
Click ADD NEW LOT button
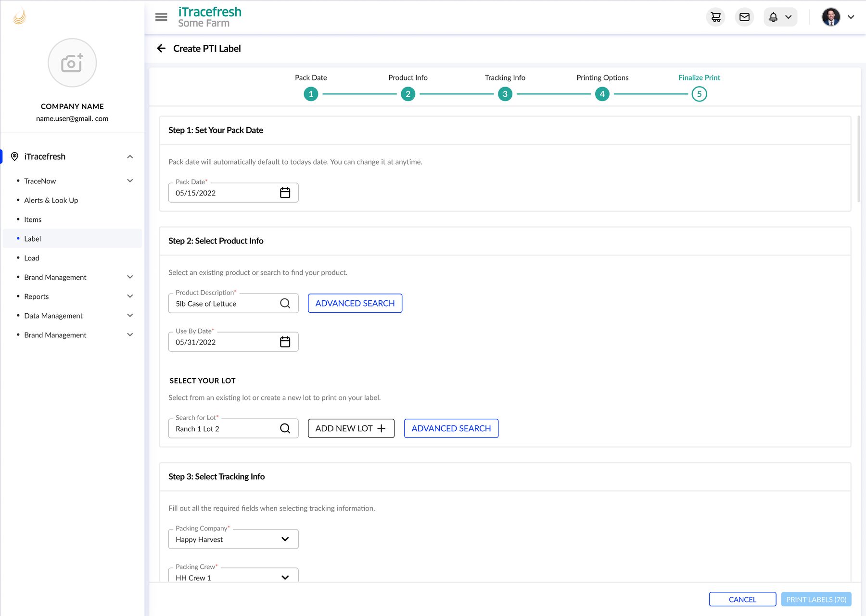tap(351, 429)
